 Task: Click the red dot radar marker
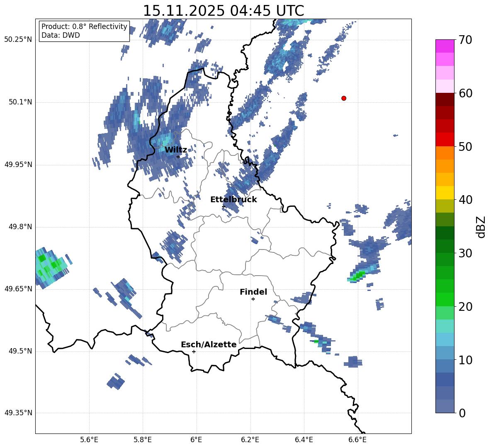[x=343, y=98]
